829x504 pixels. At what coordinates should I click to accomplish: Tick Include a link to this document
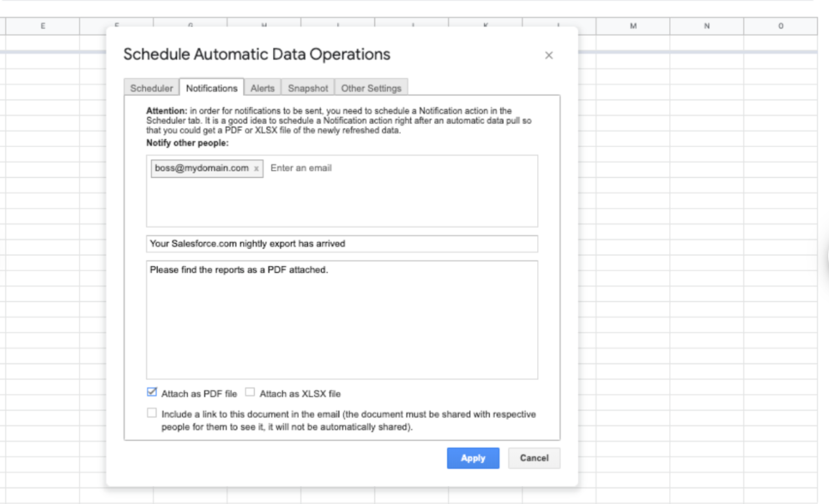pyautogui.click(x=152, y=413)
